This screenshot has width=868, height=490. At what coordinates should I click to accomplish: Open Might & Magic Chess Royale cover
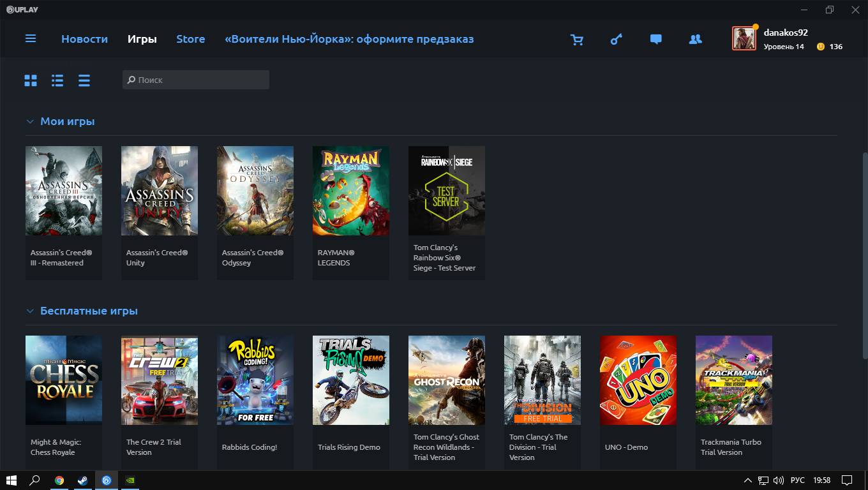click(x=64, y=380)
